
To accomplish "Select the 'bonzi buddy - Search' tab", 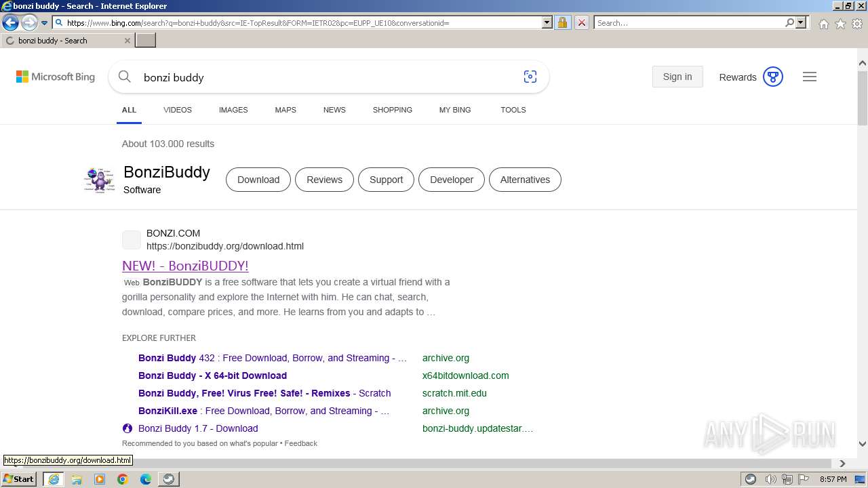I will [67, 41].
